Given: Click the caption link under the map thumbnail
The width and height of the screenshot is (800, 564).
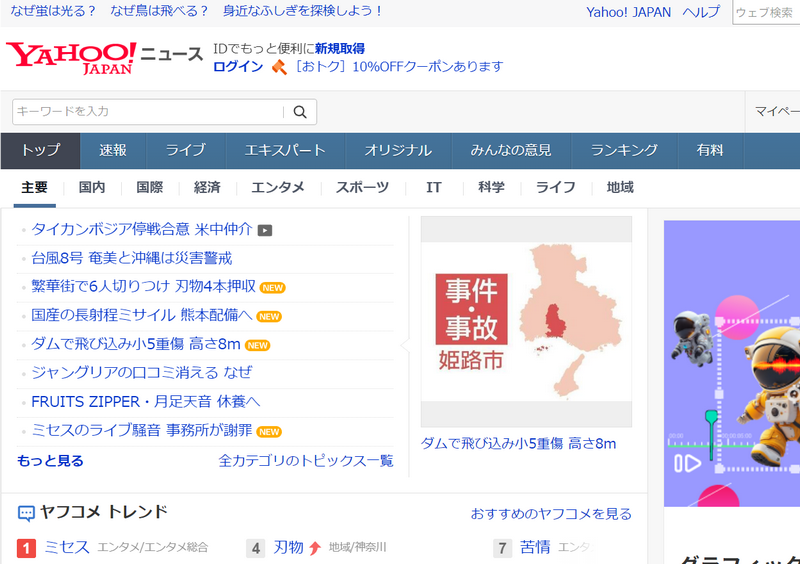Looking at the screenshot, I should [518, 444].
